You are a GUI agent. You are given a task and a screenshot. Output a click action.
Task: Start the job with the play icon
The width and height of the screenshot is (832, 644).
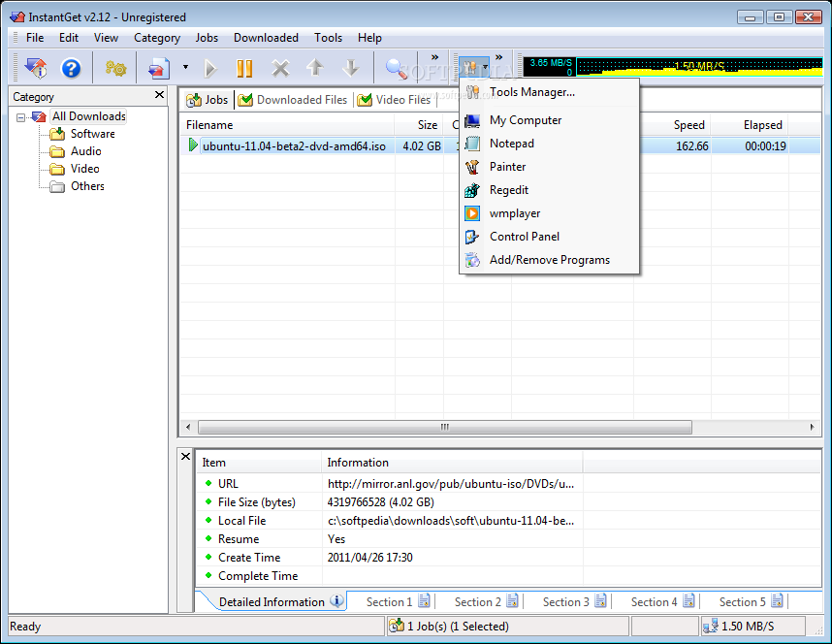(x=210, y=68)
